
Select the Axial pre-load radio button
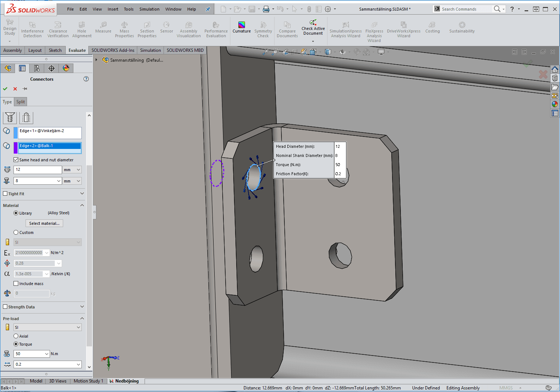pyautogui.click(x=16, y=336)
